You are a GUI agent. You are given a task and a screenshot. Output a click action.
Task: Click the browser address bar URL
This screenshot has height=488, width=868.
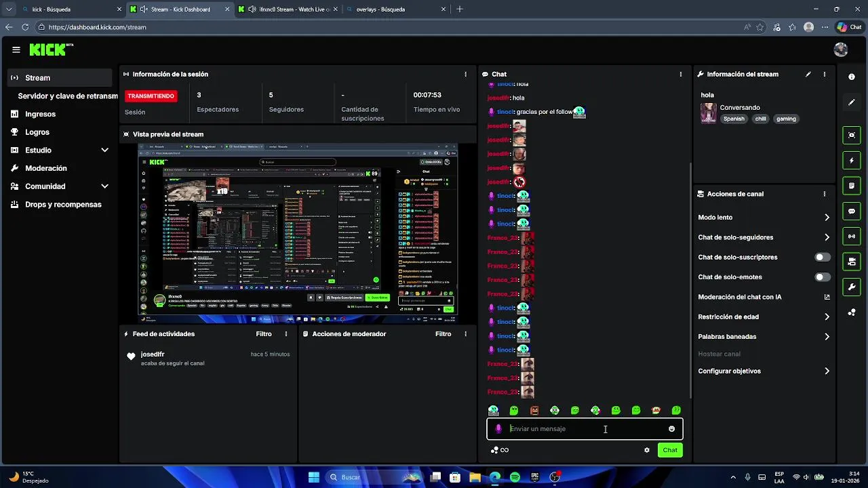(98, 27)
